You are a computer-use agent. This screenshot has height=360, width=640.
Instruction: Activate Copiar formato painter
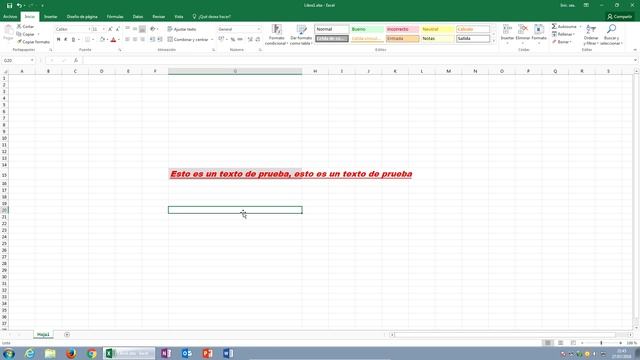33,42
